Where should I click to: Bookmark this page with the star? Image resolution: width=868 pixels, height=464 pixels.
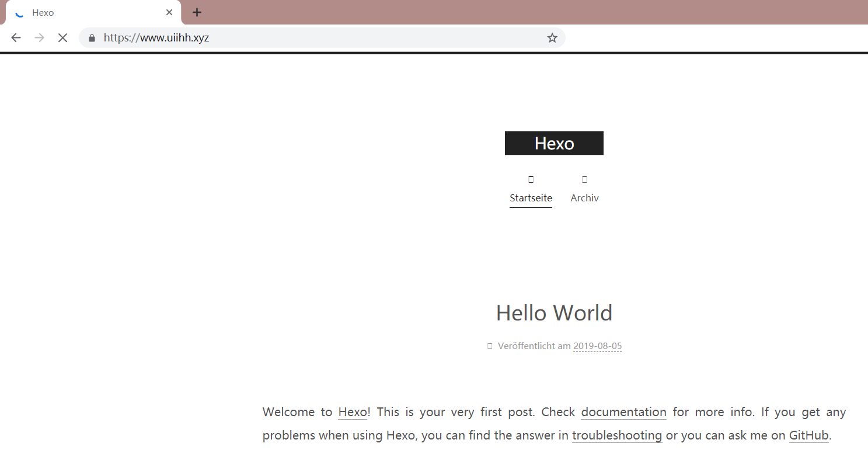click(552, 38)
